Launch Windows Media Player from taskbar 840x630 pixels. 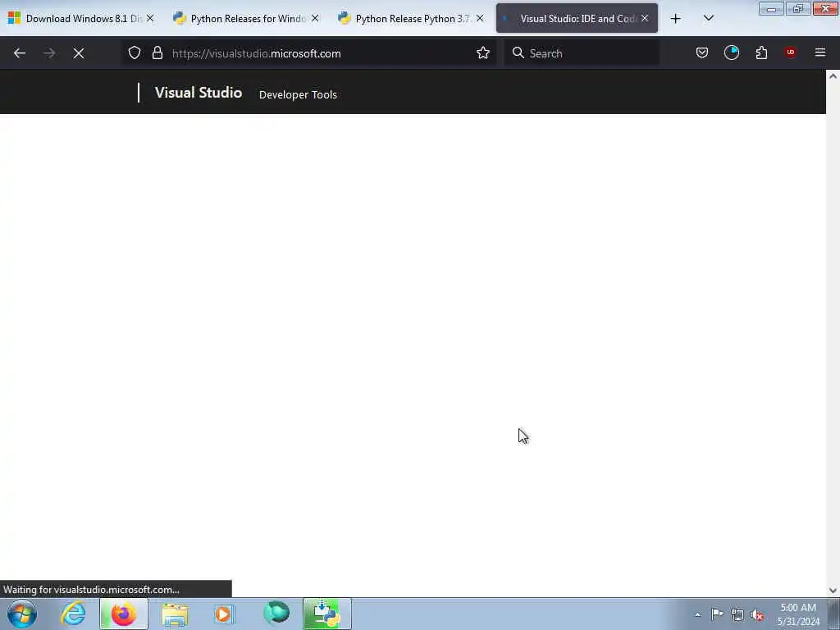click(225, 614)
